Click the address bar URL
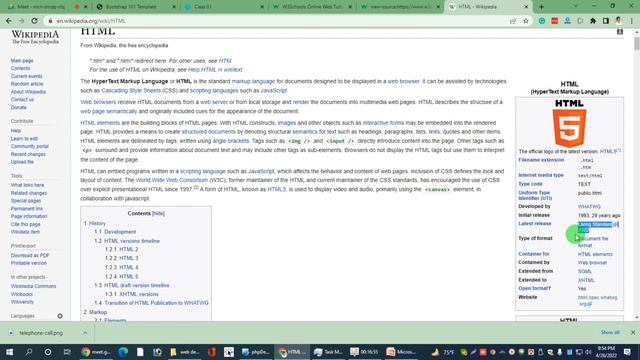This screenshot has width=640, height=360. pos(91,21)
